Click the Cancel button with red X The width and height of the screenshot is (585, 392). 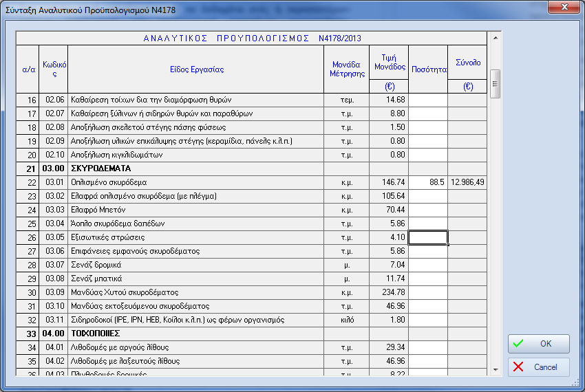[538, 367]
